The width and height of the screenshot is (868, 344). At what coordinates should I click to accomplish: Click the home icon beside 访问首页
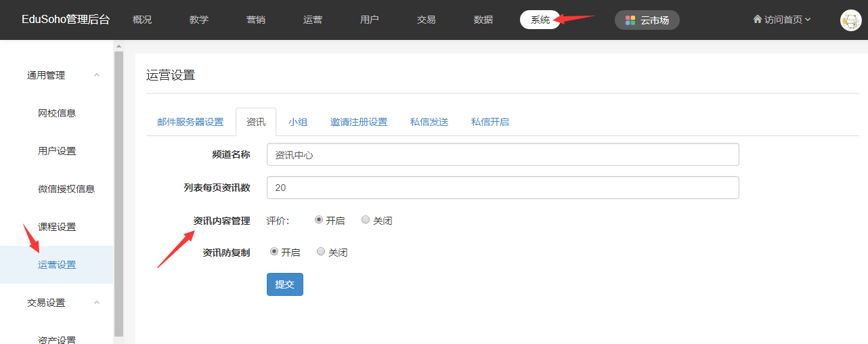coord(757,20)
